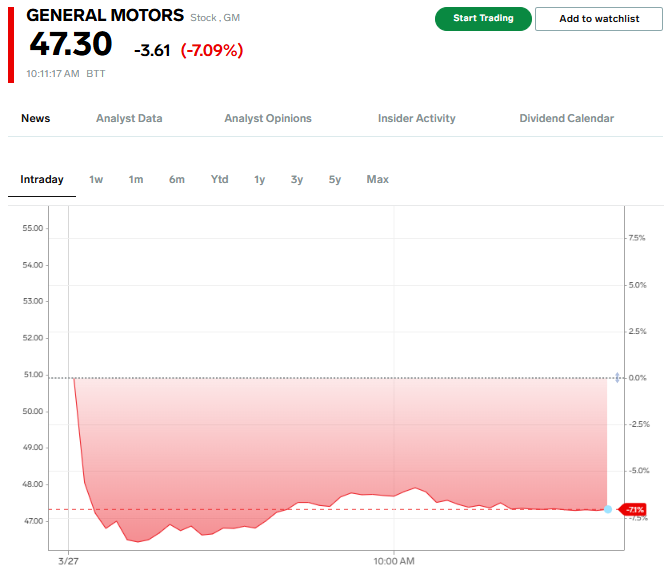Click the -3.61 price change value

(152, 51)
